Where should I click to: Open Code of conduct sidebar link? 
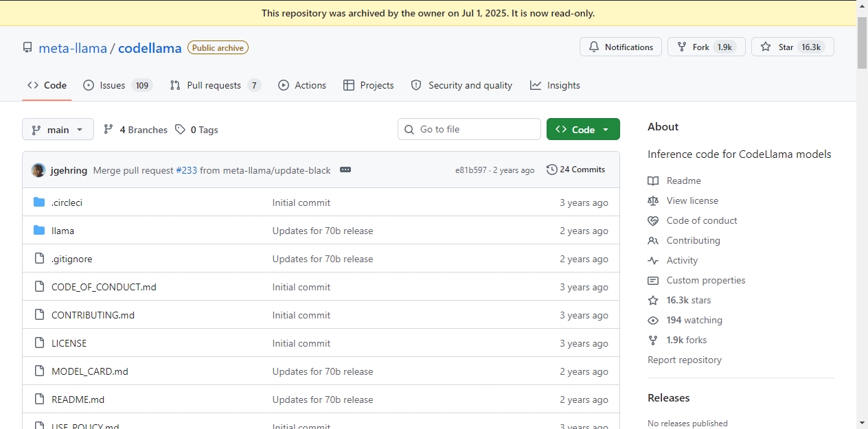pos(702,220)
